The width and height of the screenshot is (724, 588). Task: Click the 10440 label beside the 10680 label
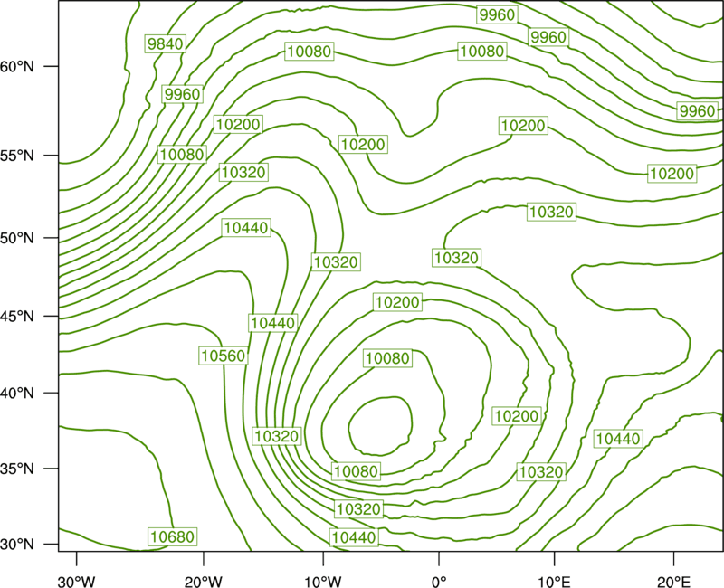coord(354,537)
